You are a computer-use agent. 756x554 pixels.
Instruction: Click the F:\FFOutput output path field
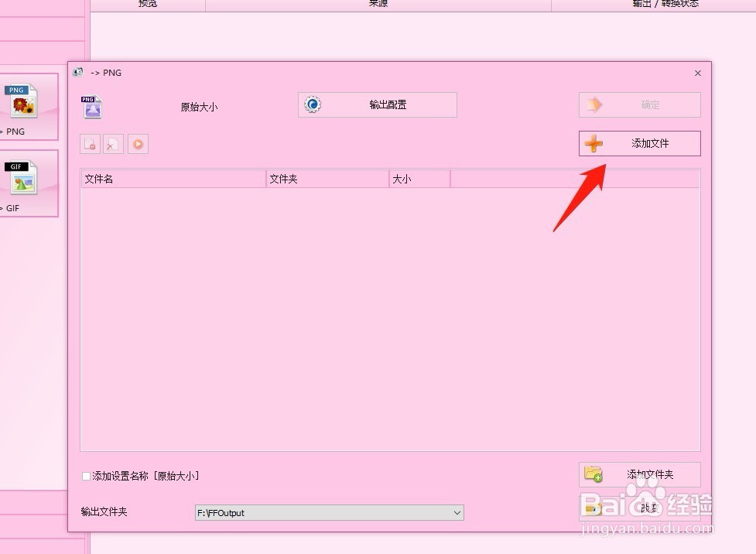[330, 512]
